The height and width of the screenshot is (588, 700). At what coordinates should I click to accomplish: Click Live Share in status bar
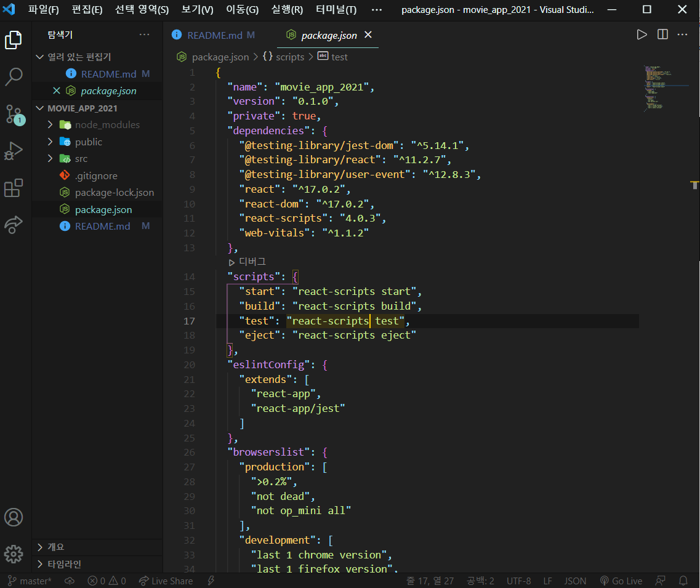(x=166, y=581)
